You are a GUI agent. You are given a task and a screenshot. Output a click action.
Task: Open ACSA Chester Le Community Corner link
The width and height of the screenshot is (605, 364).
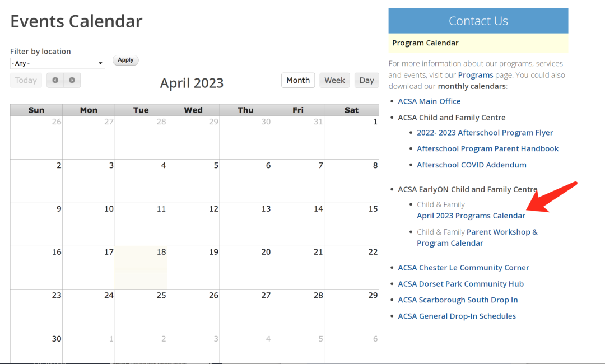pyautogui.click(x=463, y=268)
